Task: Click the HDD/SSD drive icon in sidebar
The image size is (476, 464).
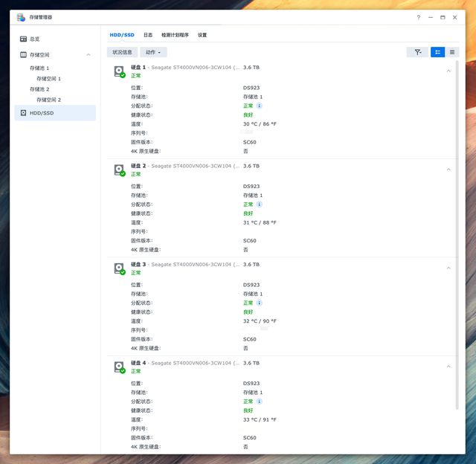Action: coord(24,113)
